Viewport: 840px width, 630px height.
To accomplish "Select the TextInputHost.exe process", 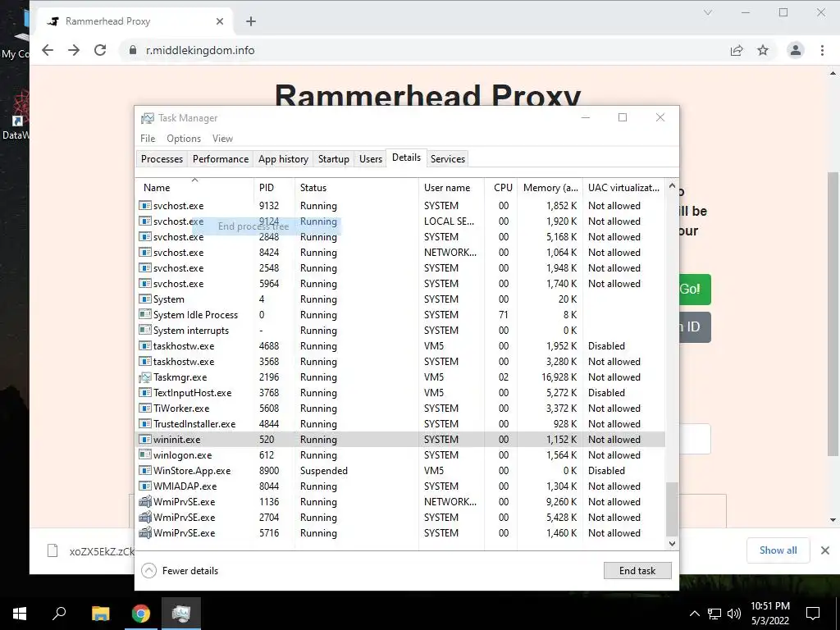I will click(400, 393).
